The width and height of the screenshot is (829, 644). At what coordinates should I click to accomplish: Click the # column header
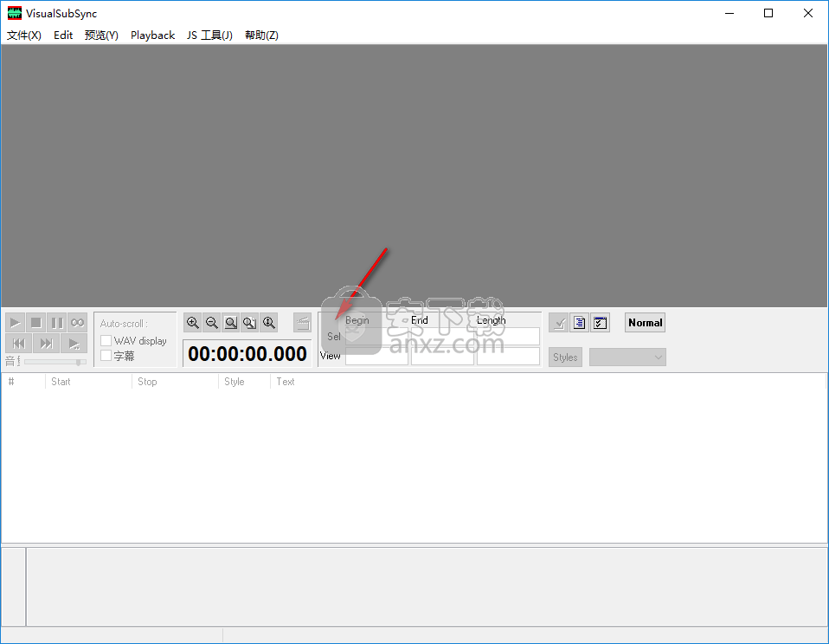coord(23,381)
